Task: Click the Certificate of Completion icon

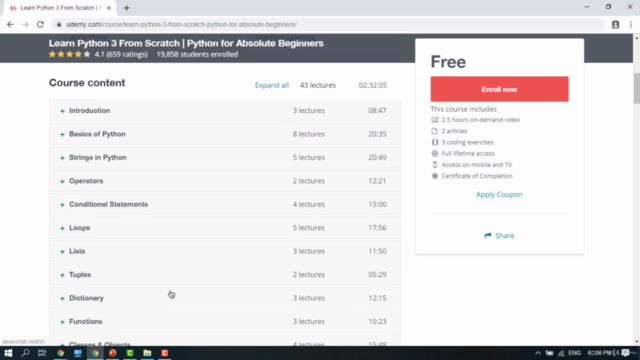Action: pyautogui.click(x=435, y=176)
